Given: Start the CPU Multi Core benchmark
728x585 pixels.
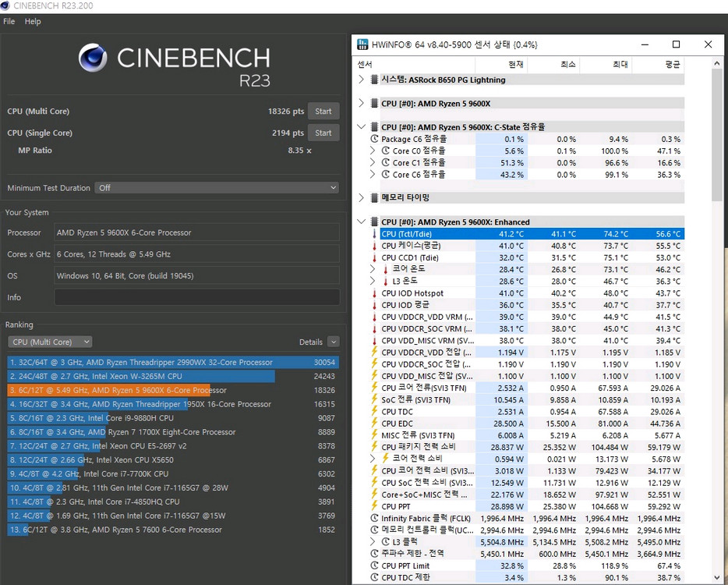Looking at the screenshot, I should pyautogui.click(x=323, y=111).
